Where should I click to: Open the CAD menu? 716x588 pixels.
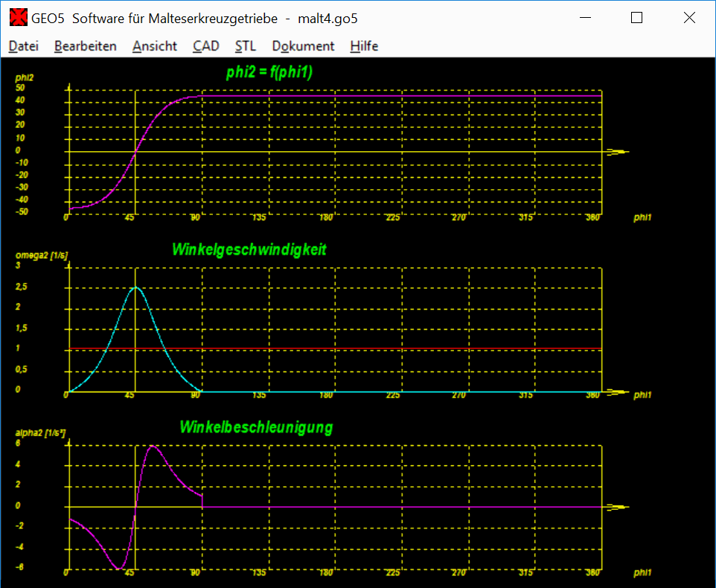coord(205,46)
